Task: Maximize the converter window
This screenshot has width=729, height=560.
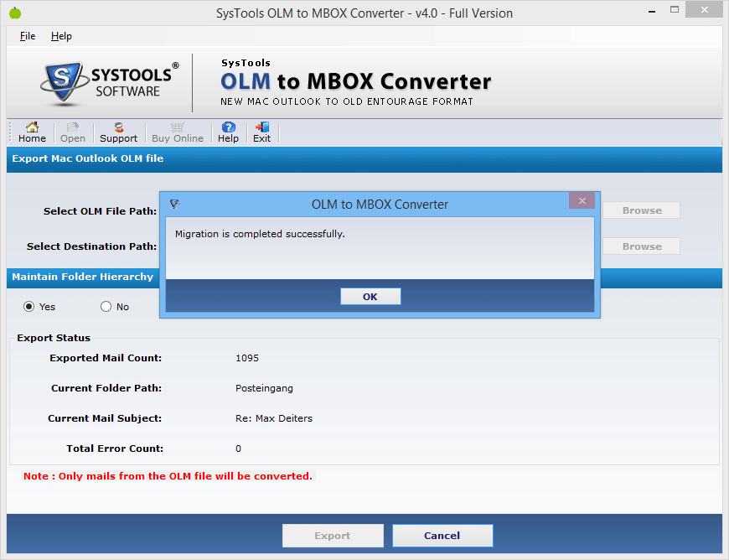Action: click(x=675, y=10)
